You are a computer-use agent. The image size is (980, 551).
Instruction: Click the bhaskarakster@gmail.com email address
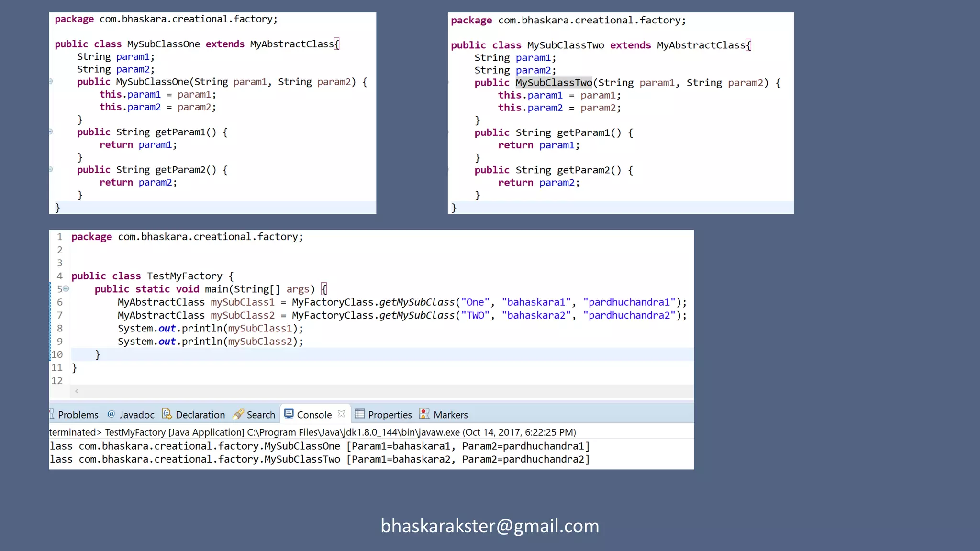(x=490, y=526)
